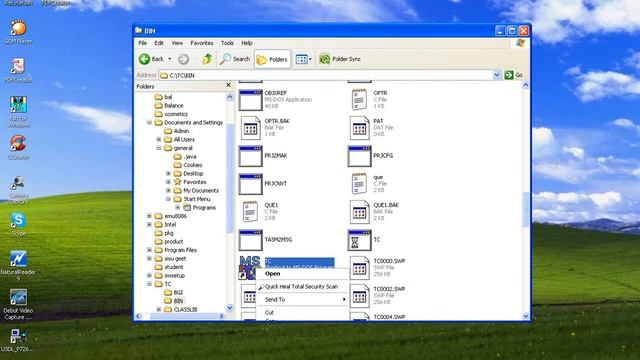Open the Send To submenu
This screenshot has height=360, width=640.
[302, 300]
